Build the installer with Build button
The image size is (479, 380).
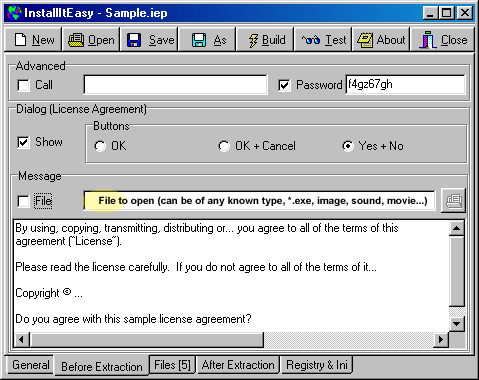(x=265, y=40)
